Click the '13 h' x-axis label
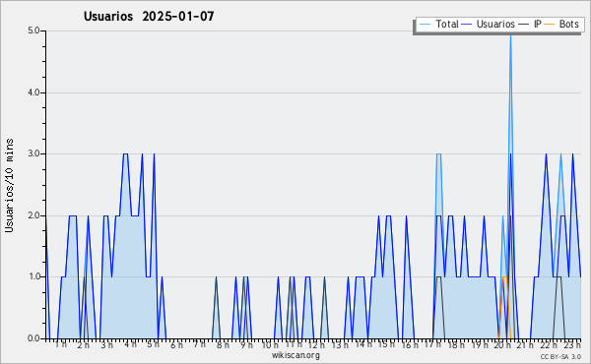 (x=340, y=344)
